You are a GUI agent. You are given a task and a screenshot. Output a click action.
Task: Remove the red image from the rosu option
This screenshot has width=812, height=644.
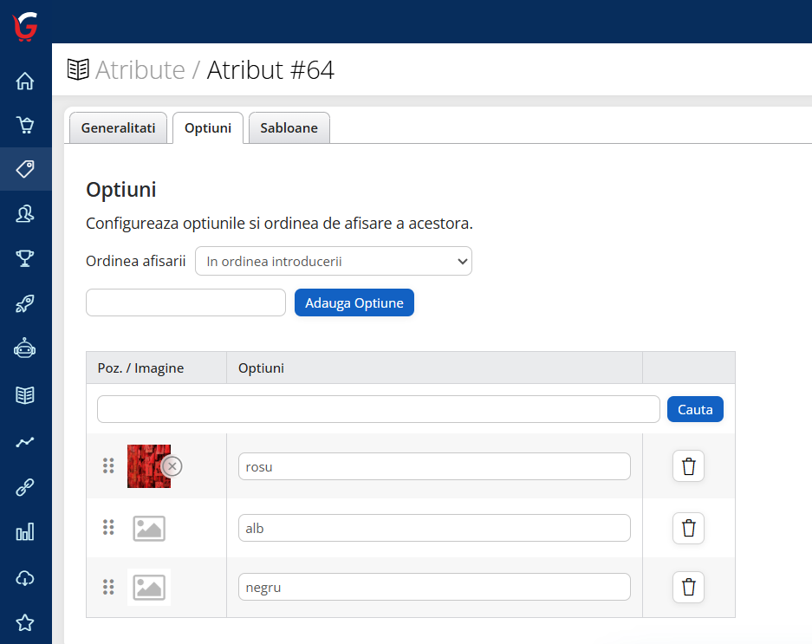click(172, 466)
